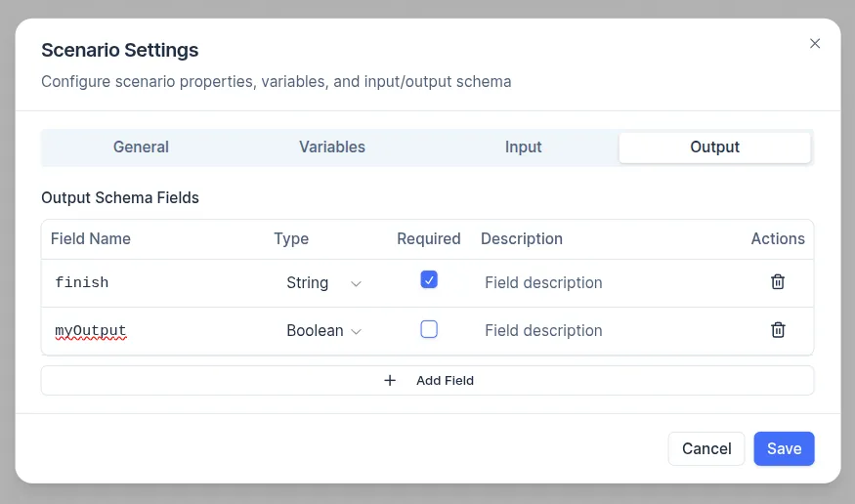Select the Output tab
The height and width of the screenshot is (504, 855).
714,147
